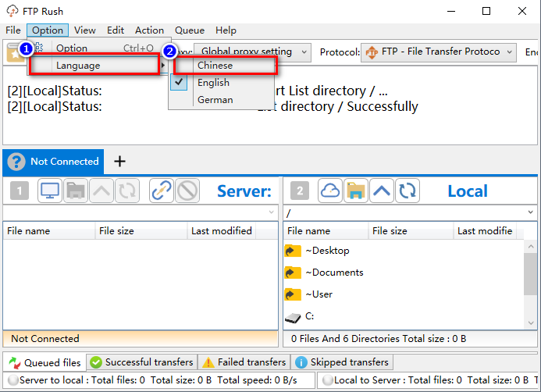Open the Queued files tab
This screenshot has width=541, height=392.
click(x=44, y=362)
